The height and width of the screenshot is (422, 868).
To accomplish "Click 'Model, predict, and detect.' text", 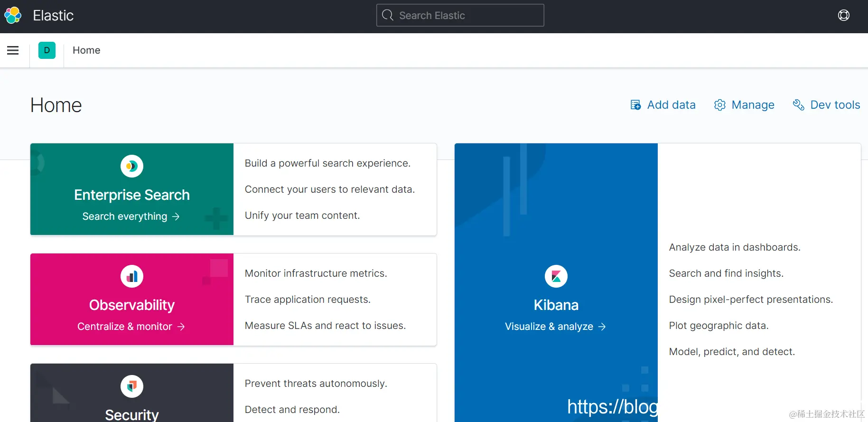I will [x=732, y=352].
